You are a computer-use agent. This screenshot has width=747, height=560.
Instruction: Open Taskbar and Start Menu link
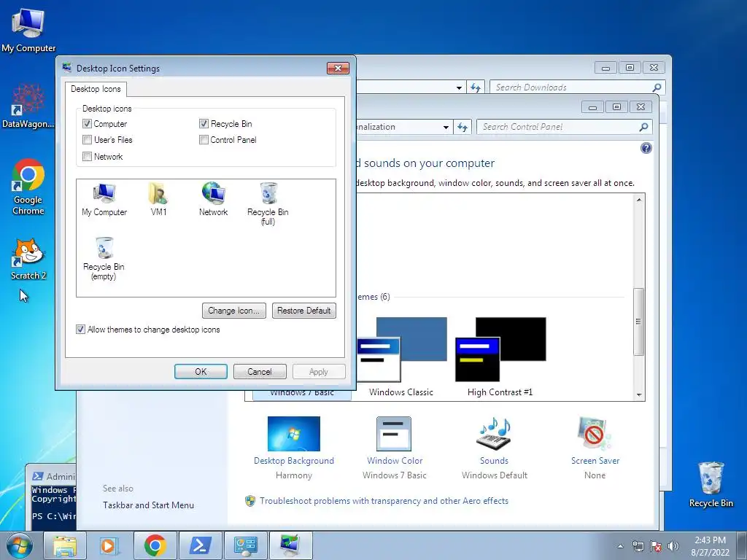click(148, 505)
